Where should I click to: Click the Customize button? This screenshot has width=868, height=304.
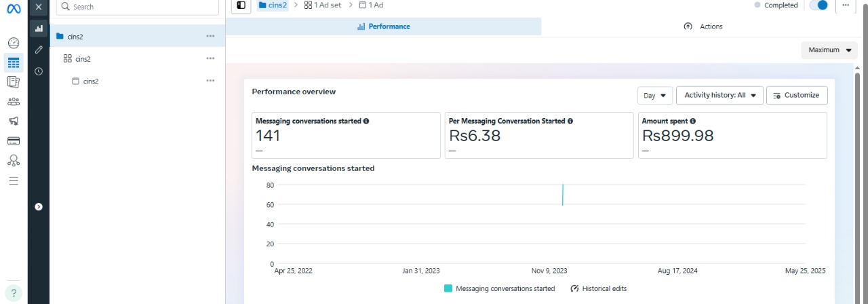(x=796, y=96)
